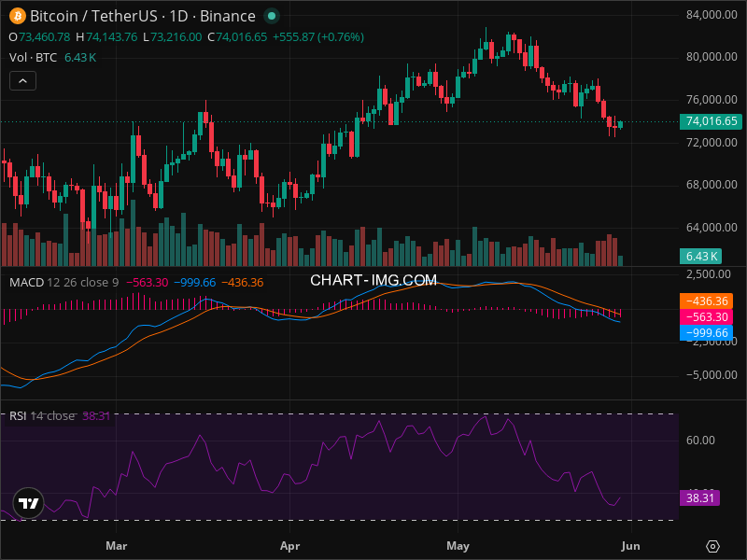Screen dimensions: 747x560
Task: Click the pink histogram value -563.30 label
Action: pyautogui.click(x=707, y=316)
